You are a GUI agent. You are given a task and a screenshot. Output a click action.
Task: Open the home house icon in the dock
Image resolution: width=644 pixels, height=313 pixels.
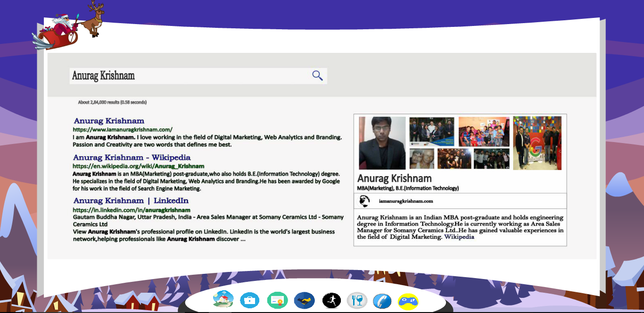click(223, 300)
